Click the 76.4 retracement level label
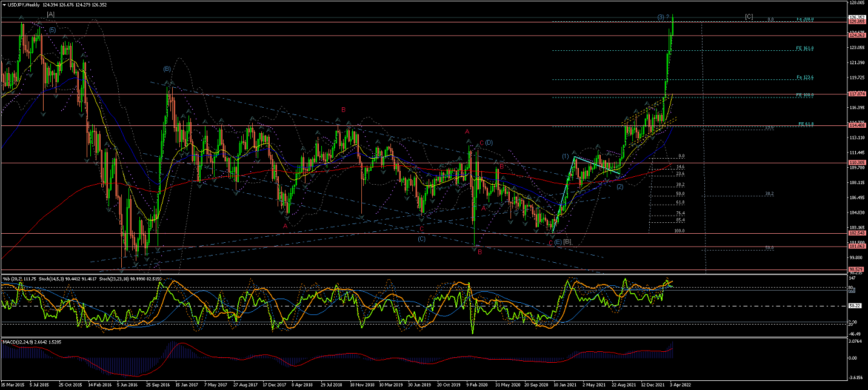 [x=681, y=213]
